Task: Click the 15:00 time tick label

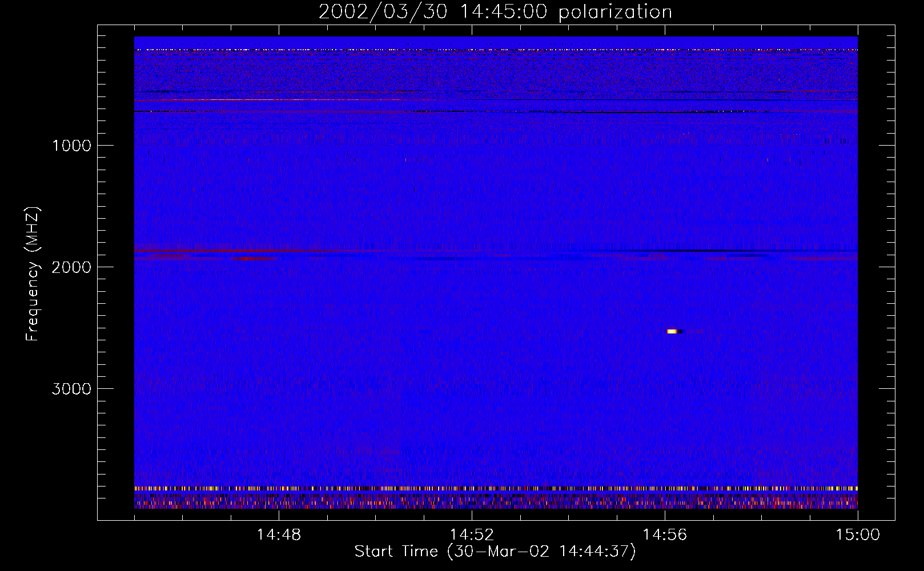Action: [858, 535]
